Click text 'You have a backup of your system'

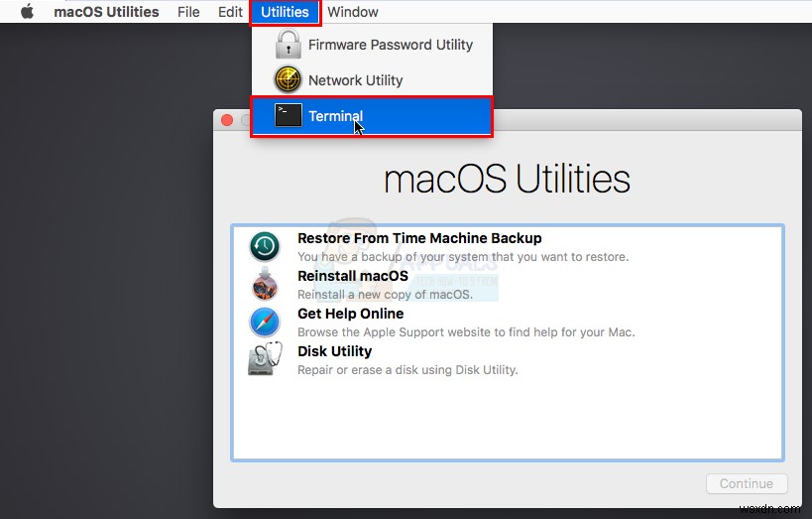[x=393, y=257]
